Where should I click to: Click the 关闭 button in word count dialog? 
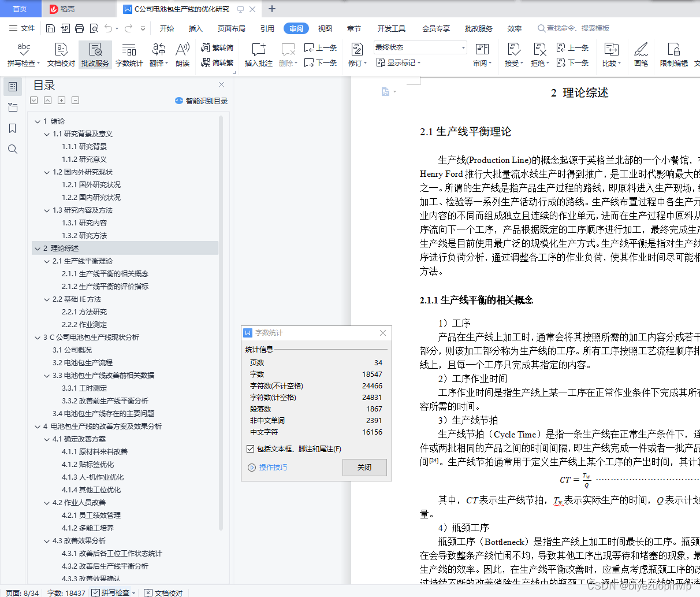(364, 467)
